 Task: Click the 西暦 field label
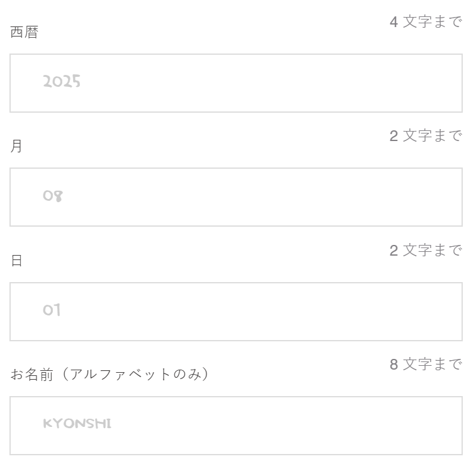coord(25,33)
